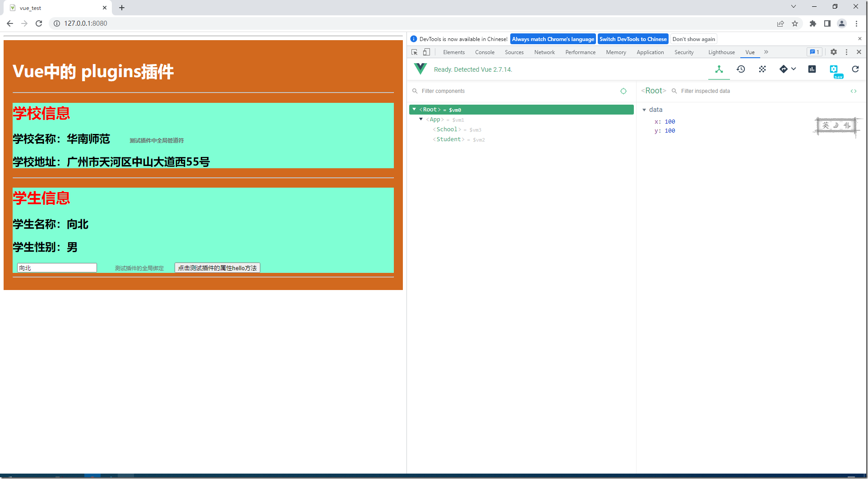Screen dimensions: 868x479
Task: Collapse the Root component tree node
Action: (x=414, y=110)
